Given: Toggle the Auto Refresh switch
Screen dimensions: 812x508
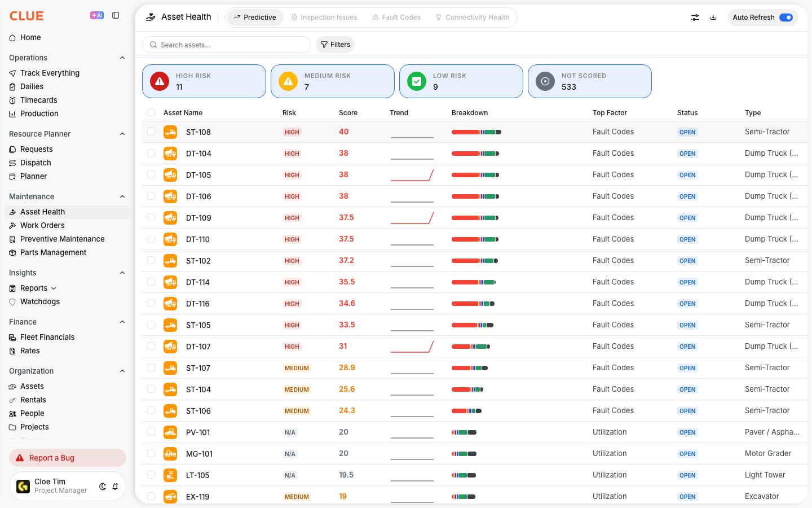Looking at the screenshot, I should click(786, 17).
